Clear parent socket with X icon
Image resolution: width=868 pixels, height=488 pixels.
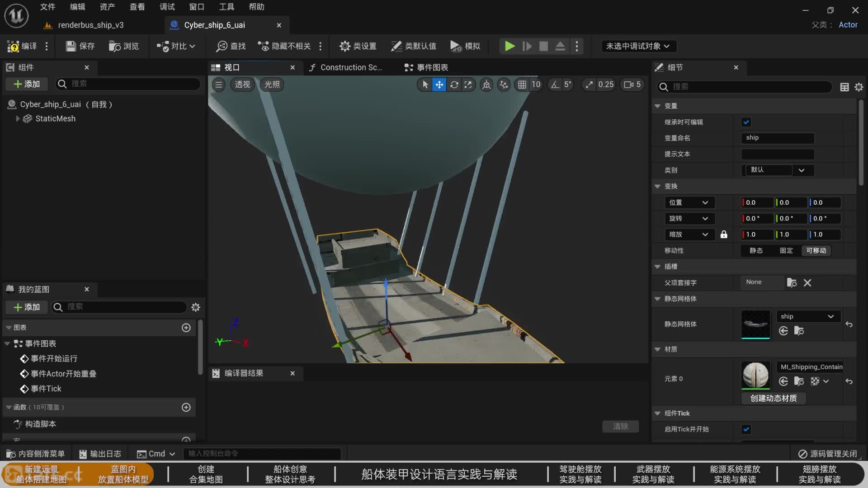[807, 283]
